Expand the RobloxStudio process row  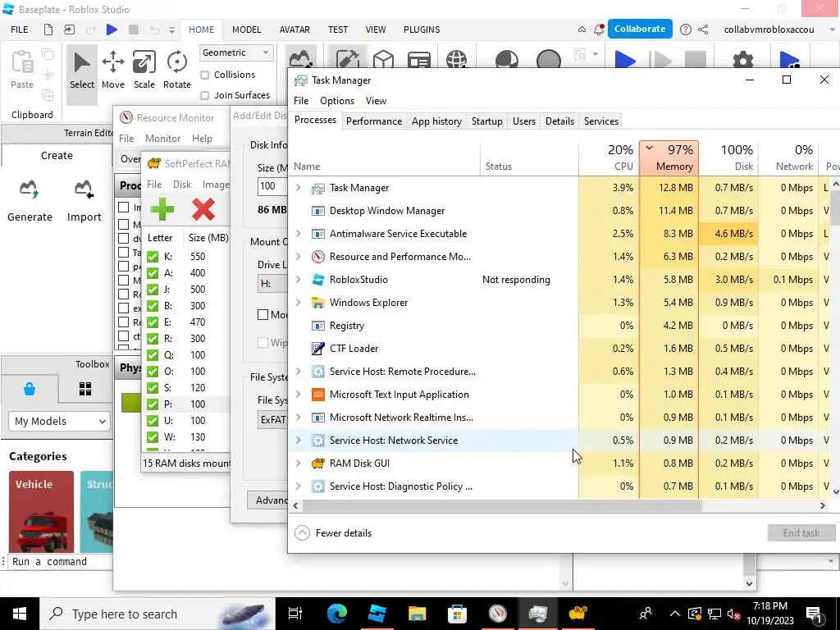click(299, 280)
